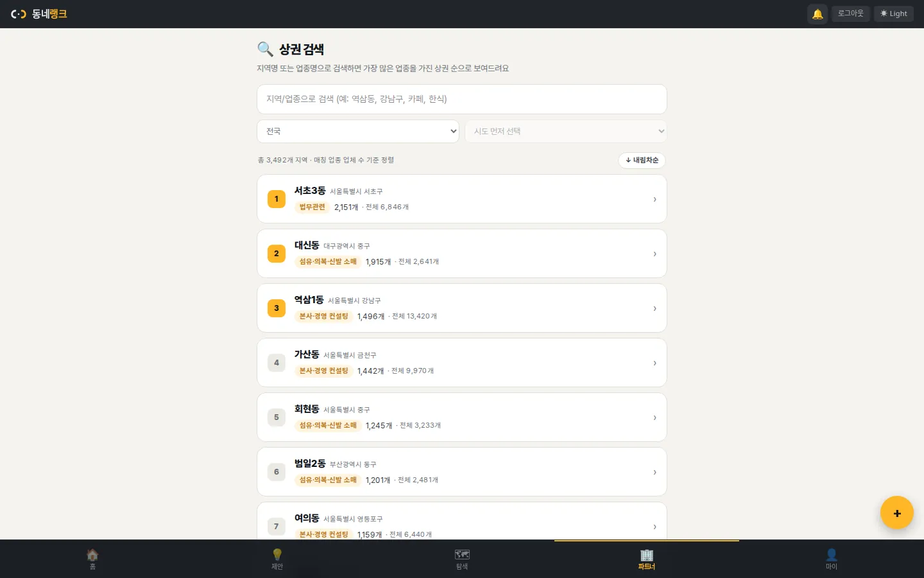
Task: Expand chevron on 회현동 row
Action: [x=654, y=417]
